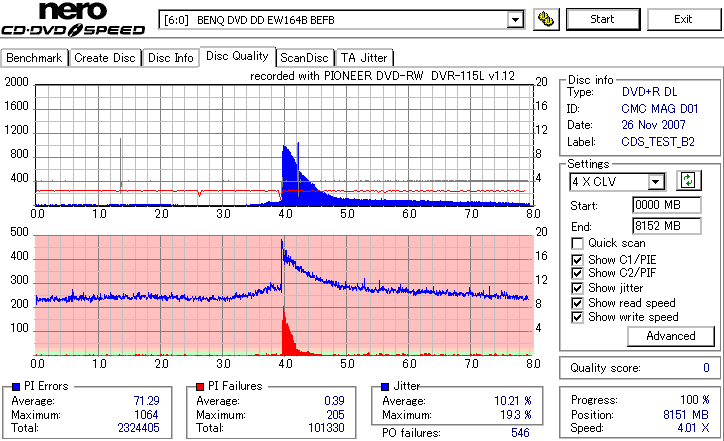
Task: Click the disc ID CMC MAG D01
Action: 659,109
